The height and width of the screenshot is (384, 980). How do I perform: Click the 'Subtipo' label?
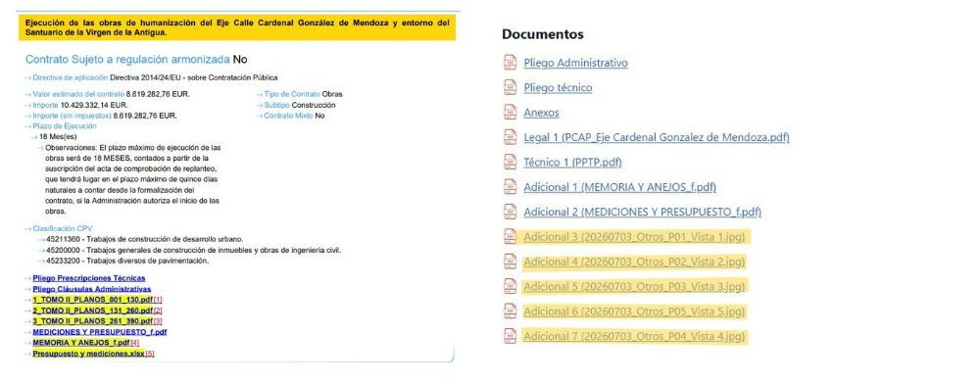pos(277,105)
